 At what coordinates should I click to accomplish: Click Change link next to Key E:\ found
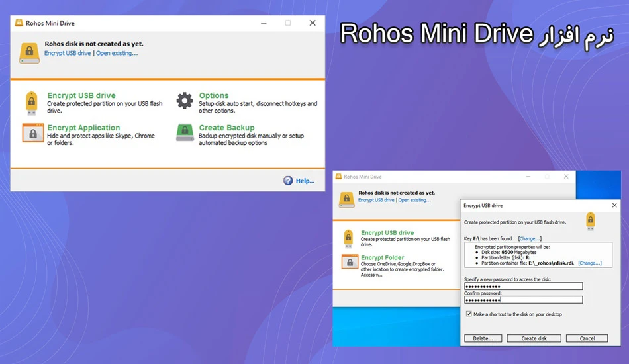pos(530,238)
